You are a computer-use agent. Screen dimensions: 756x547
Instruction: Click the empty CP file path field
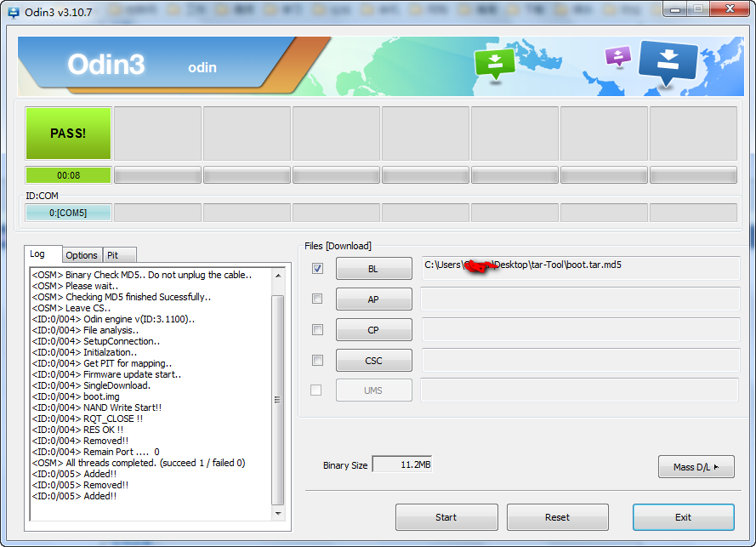[x=581, y=330]
